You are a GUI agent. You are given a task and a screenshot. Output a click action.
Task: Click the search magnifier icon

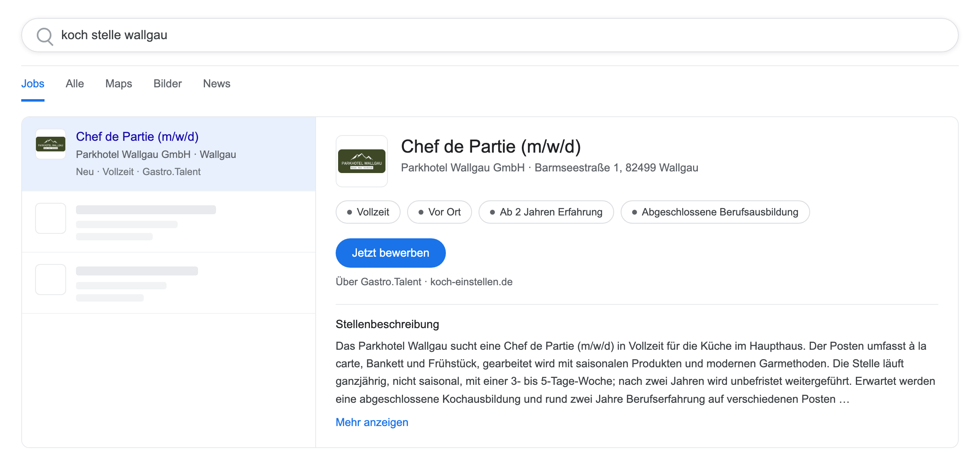(x=45, y=36)
